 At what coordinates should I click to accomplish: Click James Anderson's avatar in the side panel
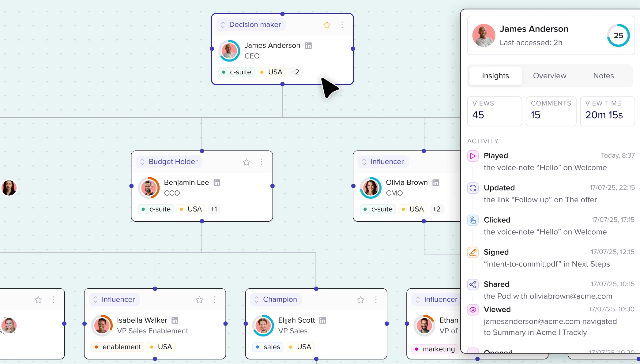pos(484,36)
